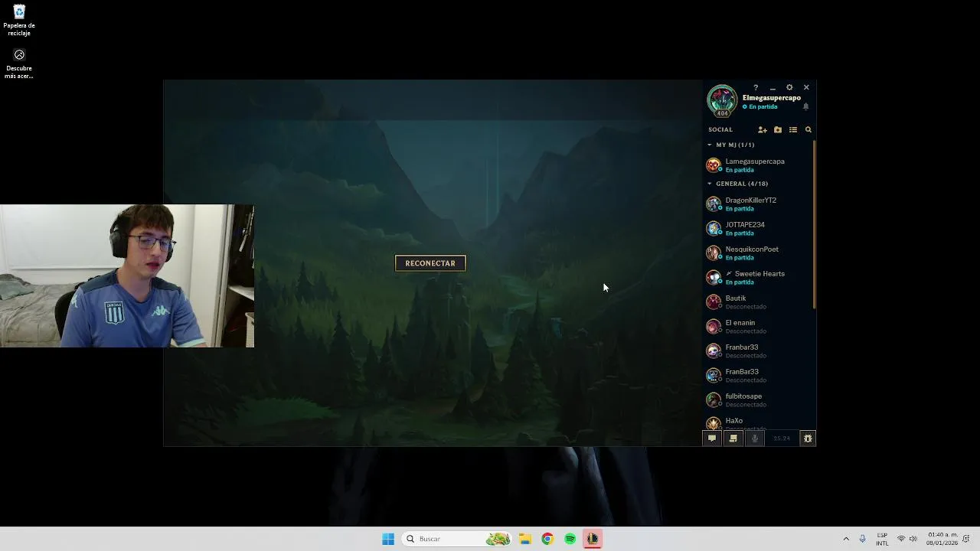Click DragonKillerYT2's avatar icon
980x551 pixels.
click(x=714, y=204)
